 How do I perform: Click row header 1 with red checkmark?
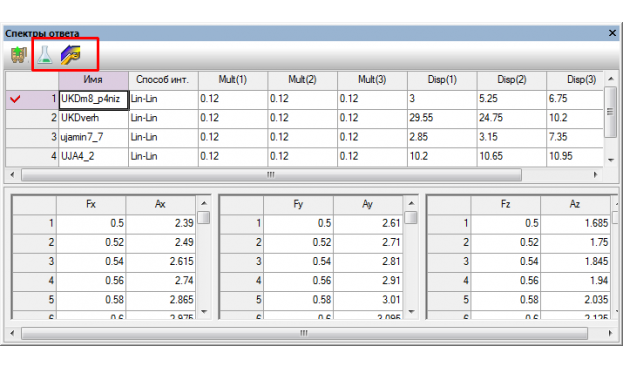click(32, 99)
